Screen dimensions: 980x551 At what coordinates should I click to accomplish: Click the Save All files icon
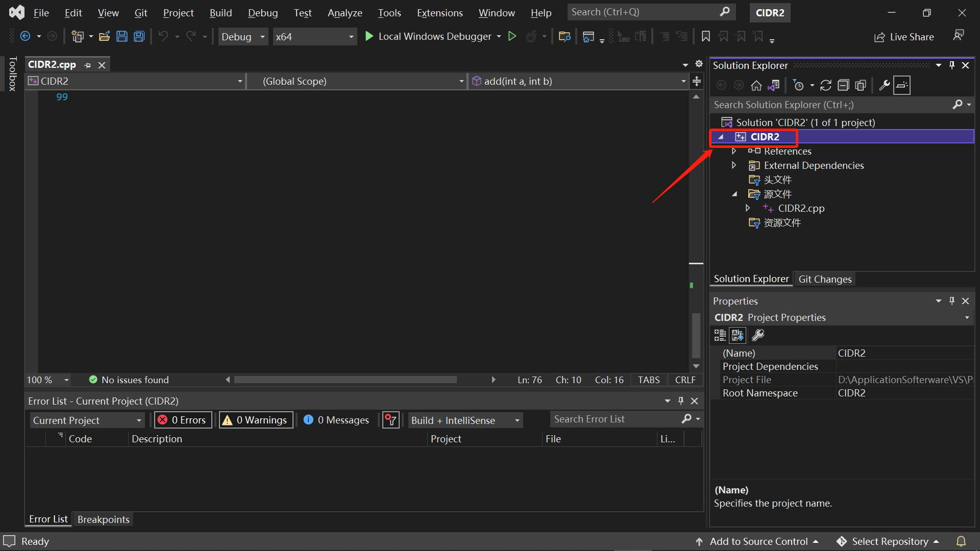139,36
